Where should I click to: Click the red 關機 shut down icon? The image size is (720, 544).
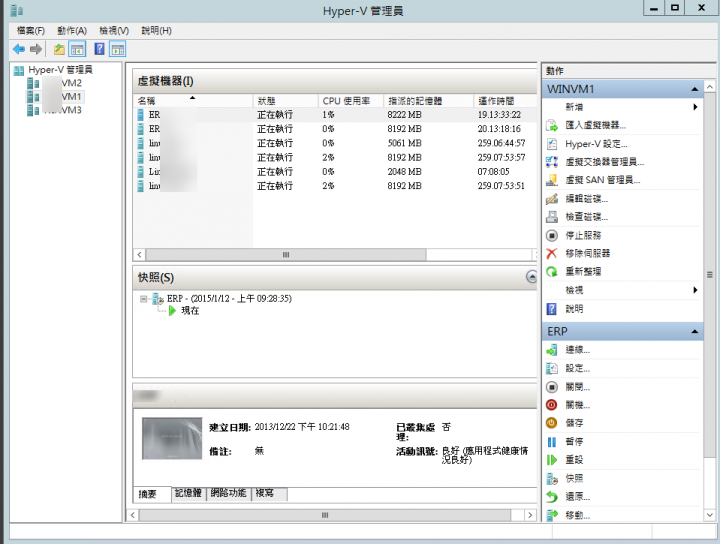[551, 405]
